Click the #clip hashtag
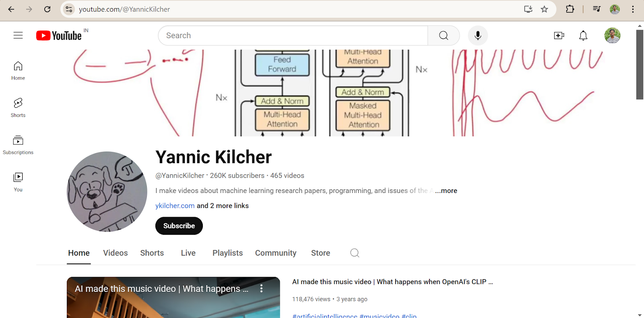 click(x=409, y=316)
